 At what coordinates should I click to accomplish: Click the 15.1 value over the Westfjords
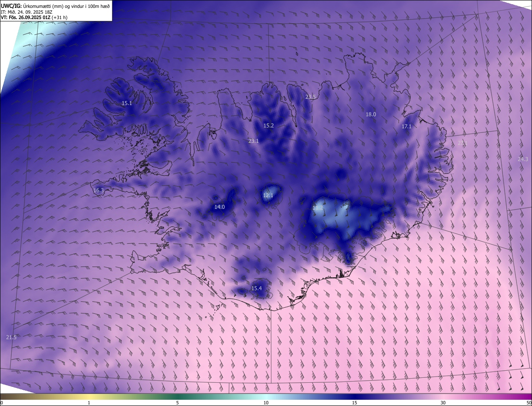click(x=127, y=103)
